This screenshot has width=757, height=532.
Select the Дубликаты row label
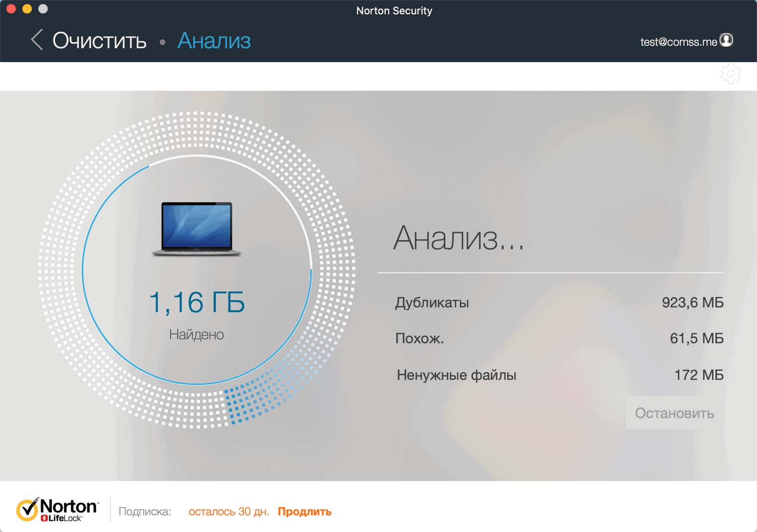tap(432, 303)
